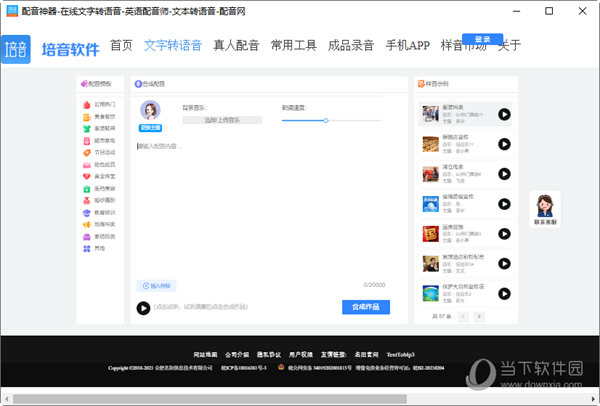Click the 切换主播 switch anchor button
The height and width of the screenshot is (406, 600).
pyautogui.click(x=150, y=128)
